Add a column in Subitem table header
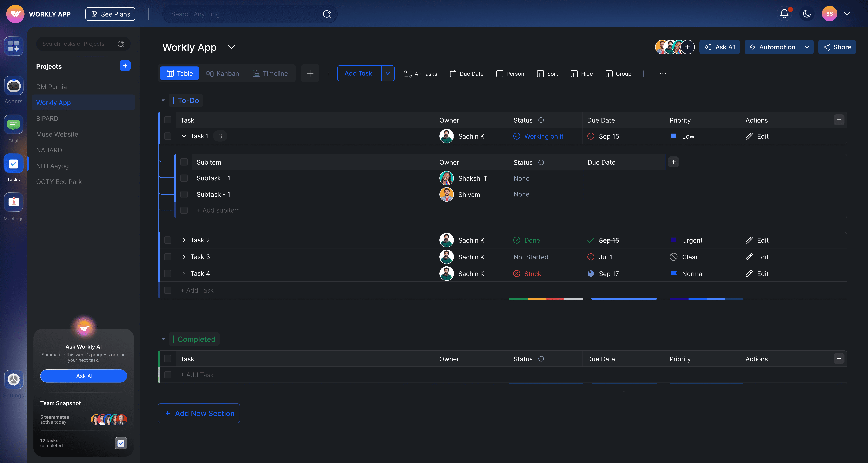Image resolution: width=868 pixels, height=463 pixels. 674,162
